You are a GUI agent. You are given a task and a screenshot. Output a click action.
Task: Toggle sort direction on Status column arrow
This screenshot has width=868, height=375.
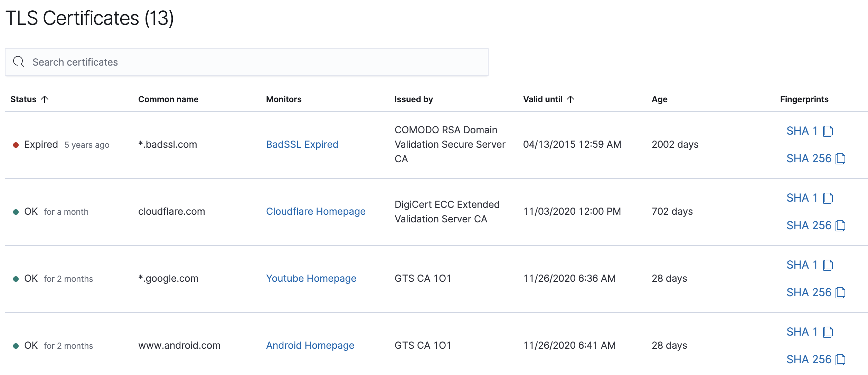tap(44, 99)
